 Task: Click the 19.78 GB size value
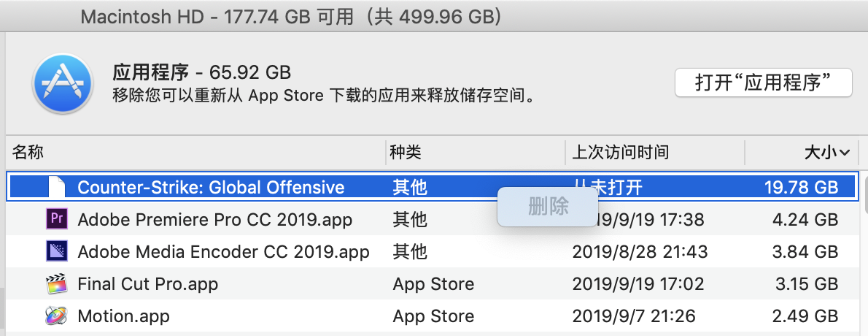pyautogui.click(x=801, y=188)
